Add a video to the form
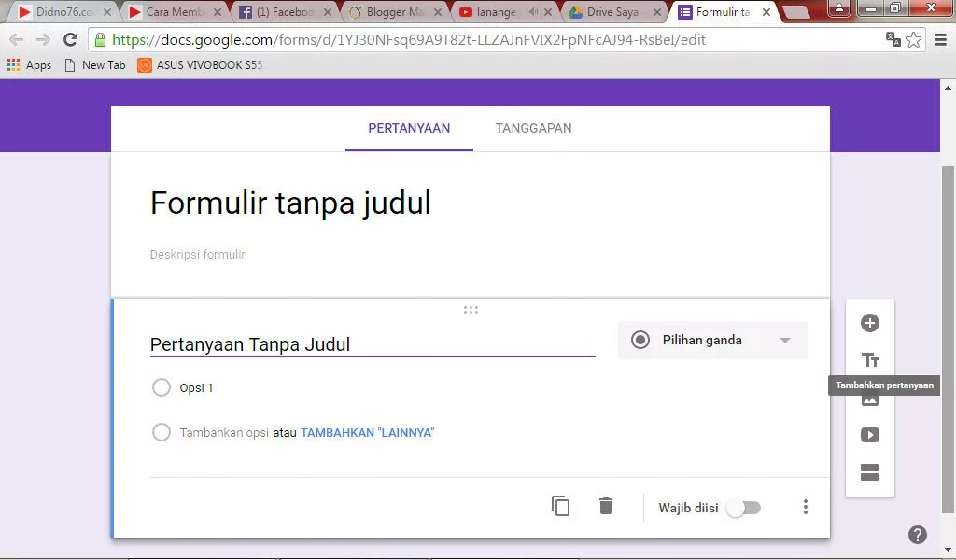This screenshot has width=956, height=560. (x=869, y=435)
